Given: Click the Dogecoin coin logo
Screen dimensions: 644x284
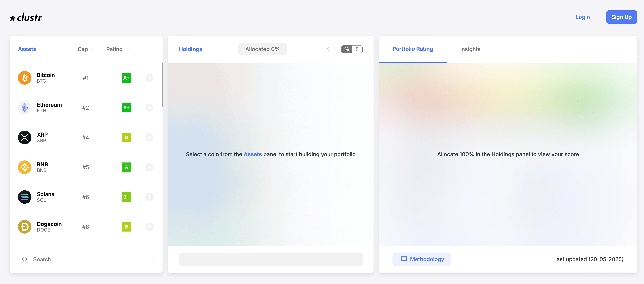Looking at the screenshot, I should pyautogui.click(x=25, y=227).
